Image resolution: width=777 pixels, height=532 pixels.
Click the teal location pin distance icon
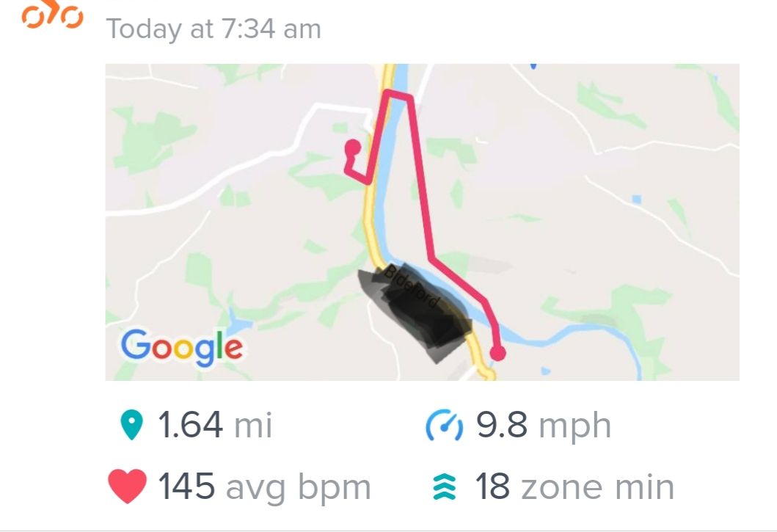point(132,425)
